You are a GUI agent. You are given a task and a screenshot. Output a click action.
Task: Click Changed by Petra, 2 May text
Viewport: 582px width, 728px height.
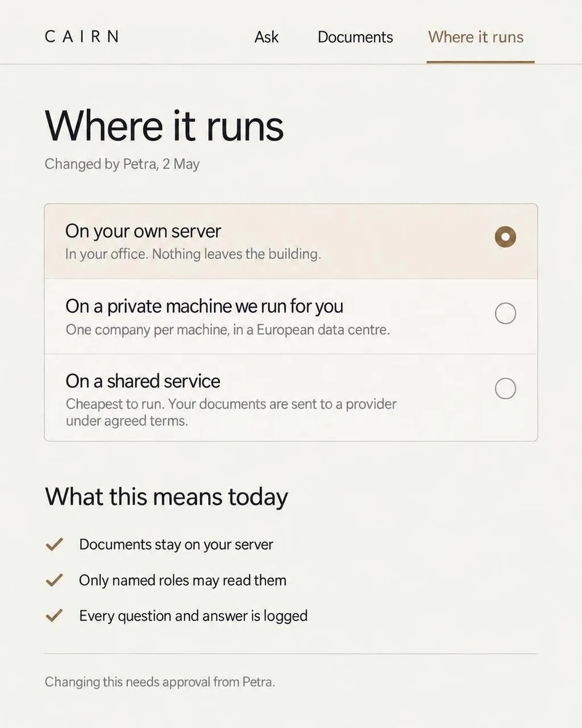click(122, 164)
